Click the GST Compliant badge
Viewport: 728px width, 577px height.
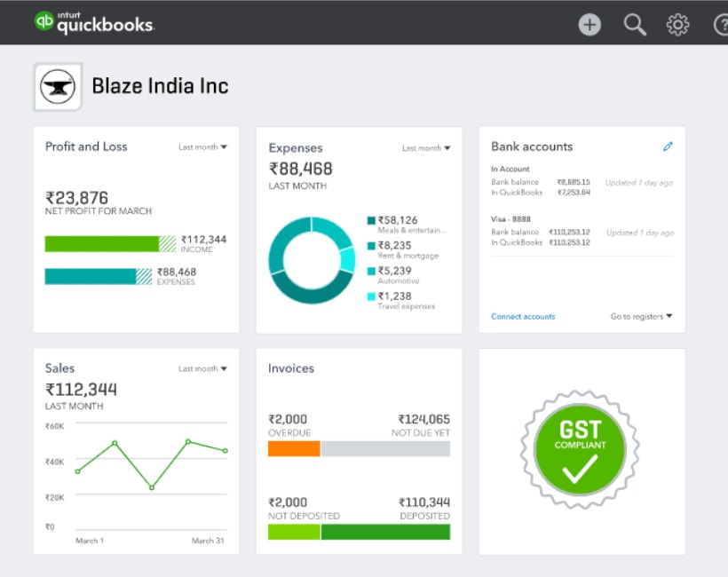[x=580, y=448]
